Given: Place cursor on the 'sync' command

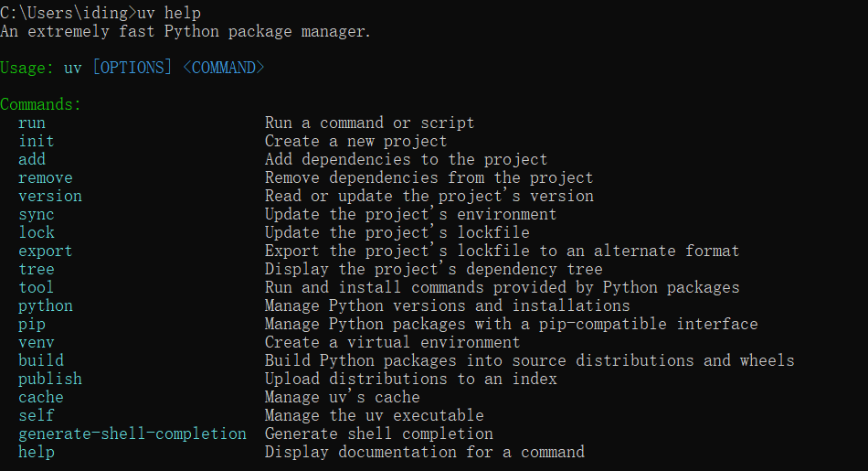Looking at the screenshot, I should [x=37, y=214].
